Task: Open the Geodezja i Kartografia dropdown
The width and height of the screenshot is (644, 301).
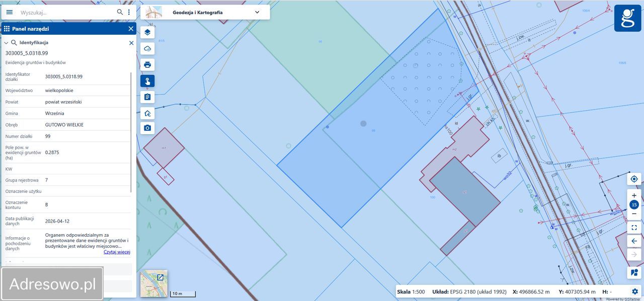Action: tap(257, 12)
